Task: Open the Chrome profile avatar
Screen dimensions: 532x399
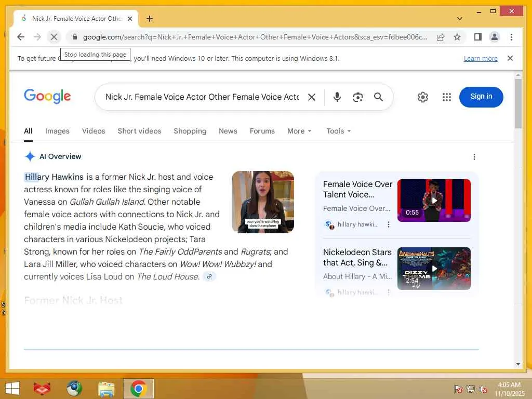Action: [495, 37]
